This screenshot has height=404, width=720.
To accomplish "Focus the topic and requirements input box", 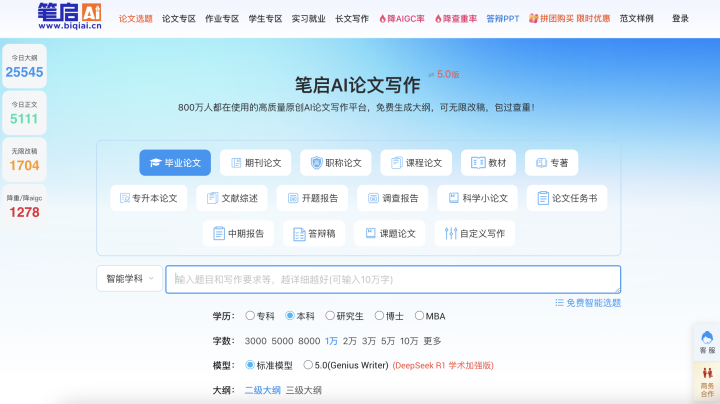I will point(393,279).
